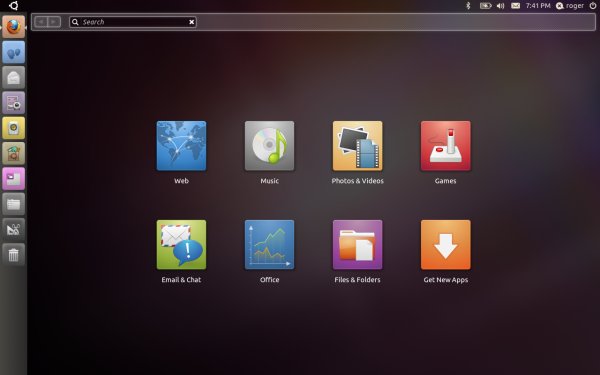
Task: Click the Ubuntu logo button
Action: [x=13, y=5]
